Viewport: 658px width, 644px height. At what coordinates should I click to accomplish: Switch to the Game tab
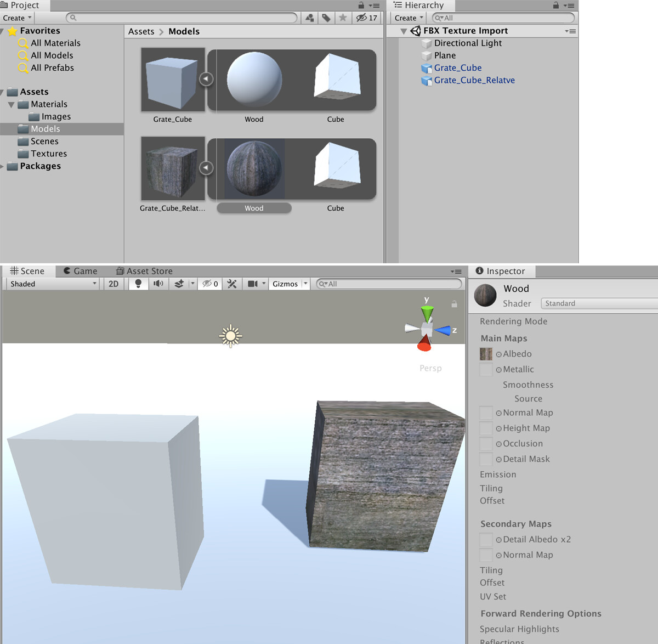pyautogui.click(x=80, y=270)
